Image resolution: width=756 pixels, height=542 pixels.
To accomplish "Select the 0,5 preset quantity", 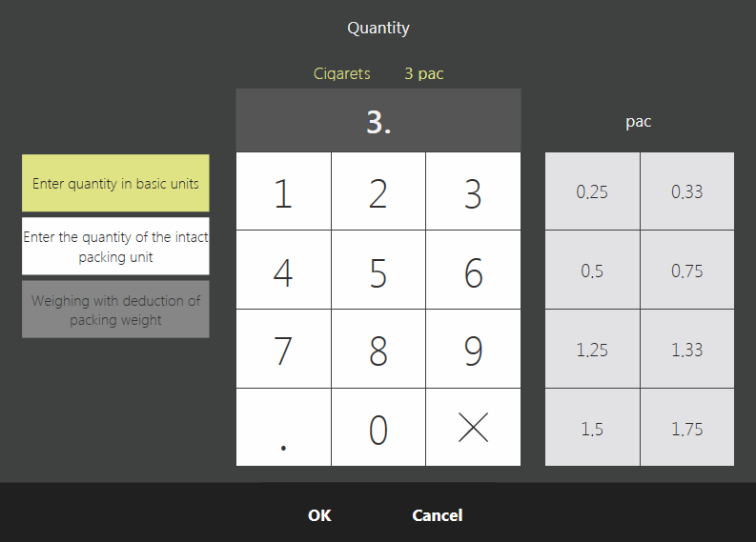I will 592,271.
